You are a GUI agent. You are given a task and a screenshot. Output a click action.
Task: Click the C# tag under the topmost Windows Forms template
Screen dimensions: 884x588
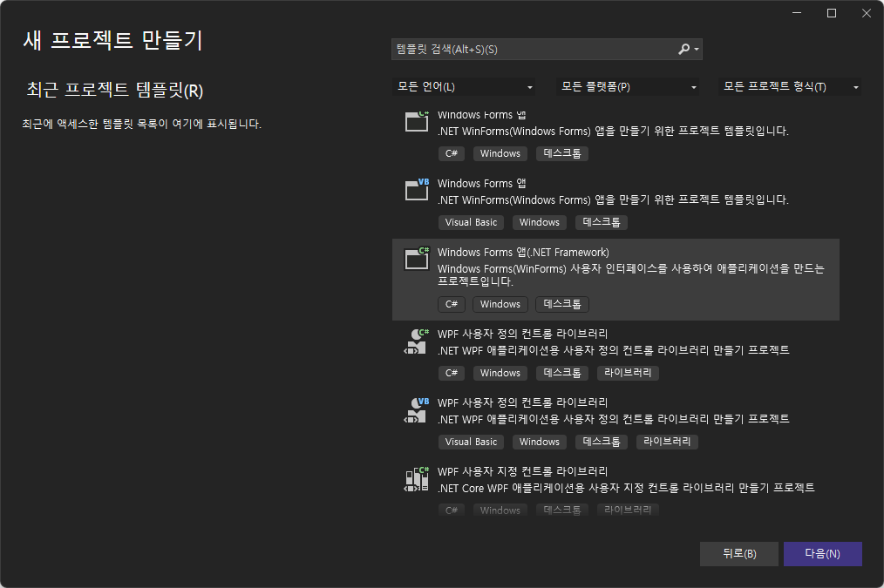pyautogui.click(x=452, y=153)
